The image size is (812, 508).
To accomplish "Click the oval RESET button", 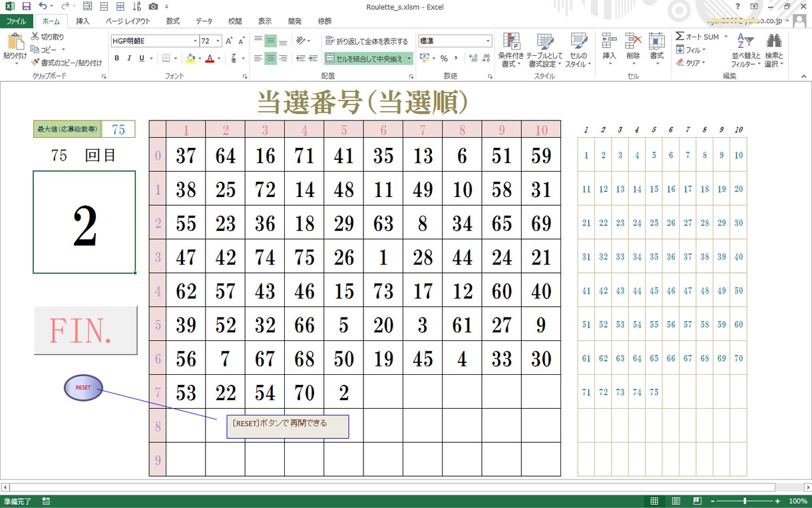I will 83,387.
